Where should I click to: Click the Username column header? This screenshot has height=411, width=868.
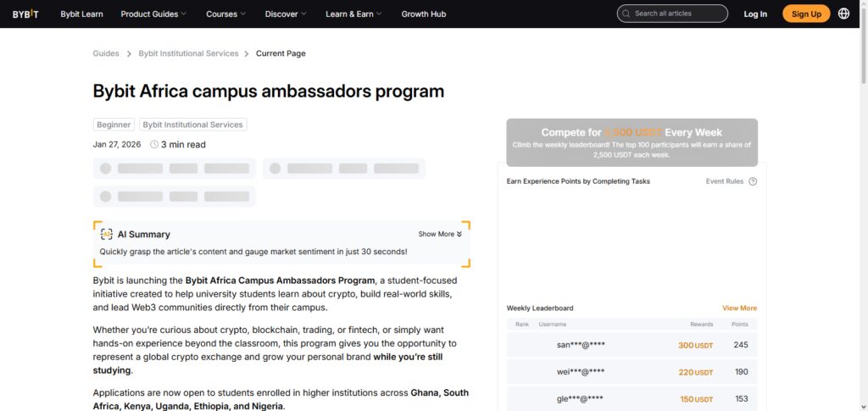point(553,325)
